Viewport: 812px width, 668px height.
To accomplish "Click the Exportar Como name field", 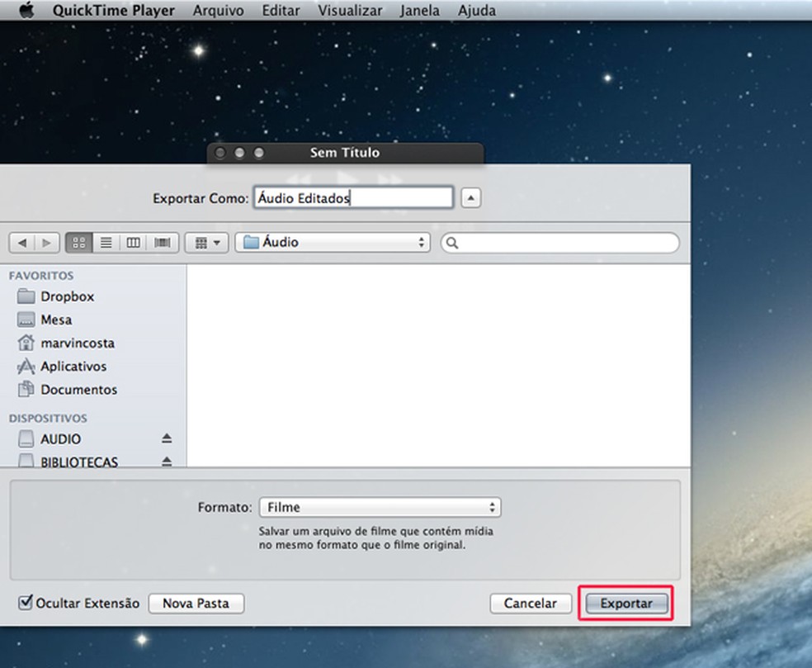I will pos(354,198).
